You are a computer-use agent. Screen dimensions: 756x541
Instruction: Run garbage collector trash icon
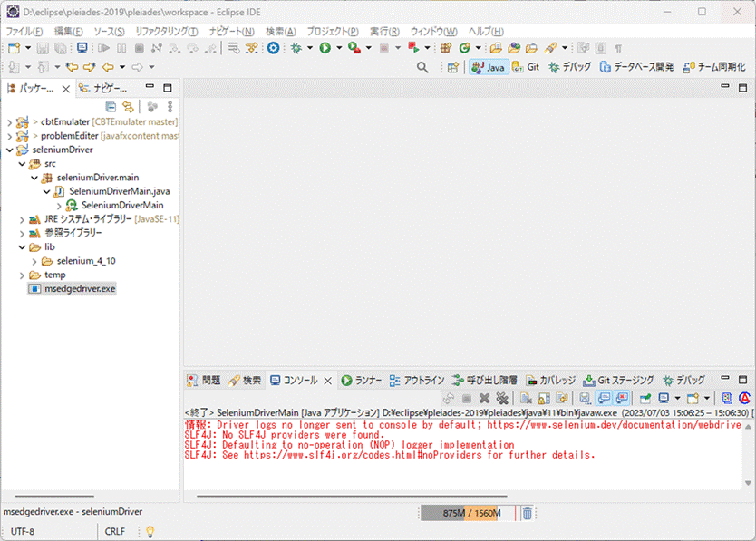click(x=527, y=514)
